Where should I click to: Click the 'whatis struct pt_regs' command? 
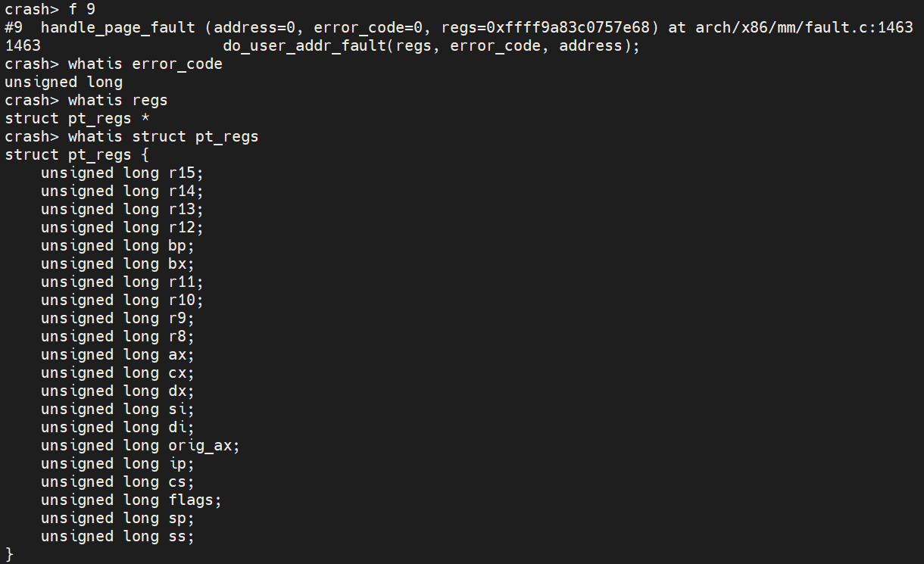(163, 137)
